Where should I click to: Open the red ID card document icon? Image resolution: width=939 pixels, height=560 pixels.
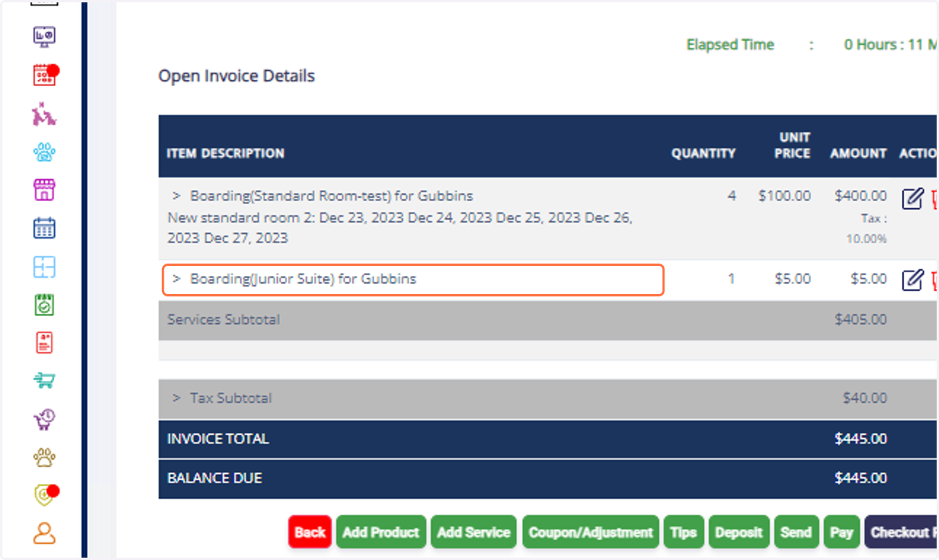point(45,343)
